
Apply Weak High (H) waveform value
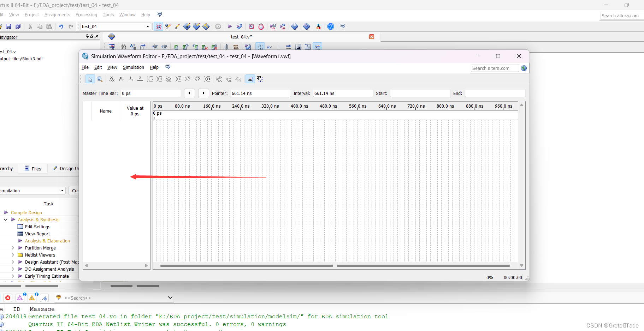pos(159,79)
